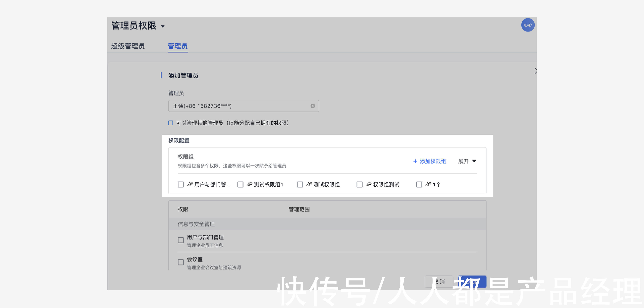Image resolution: width=644 pixels, height=308 pixels.
Task: Click the key icon beside 用户与部门管...
Action: [x=190, y=184]
